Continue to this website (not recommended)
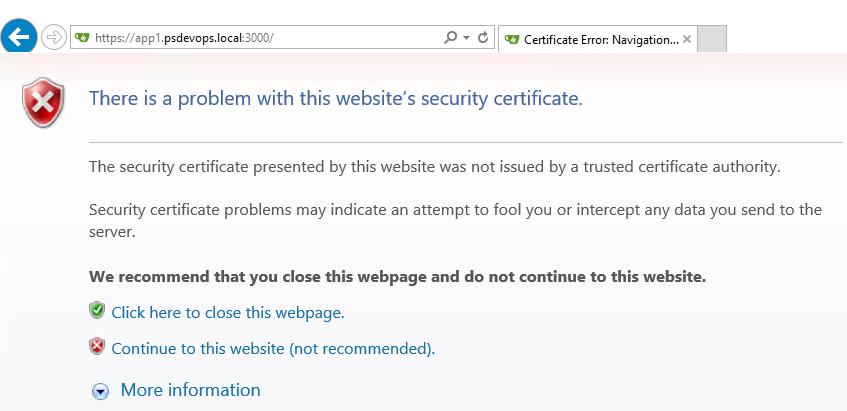The height and width of the screenshot is (411, 847). coord(273,348)
